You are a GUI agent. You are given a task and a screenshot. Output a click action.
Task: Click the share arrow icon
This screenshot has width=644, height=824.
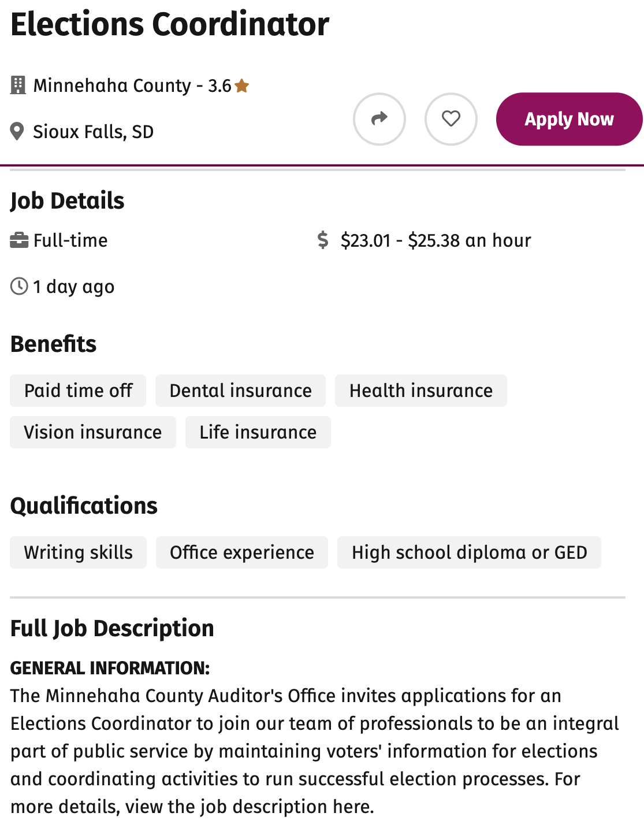[379, 119]
